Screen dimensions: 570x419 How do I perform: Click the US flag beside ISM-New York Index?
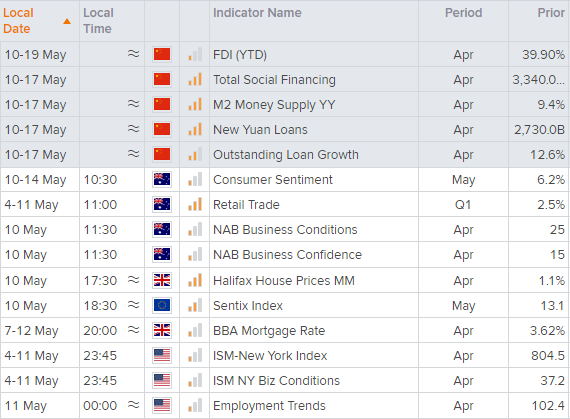[162, 355]
